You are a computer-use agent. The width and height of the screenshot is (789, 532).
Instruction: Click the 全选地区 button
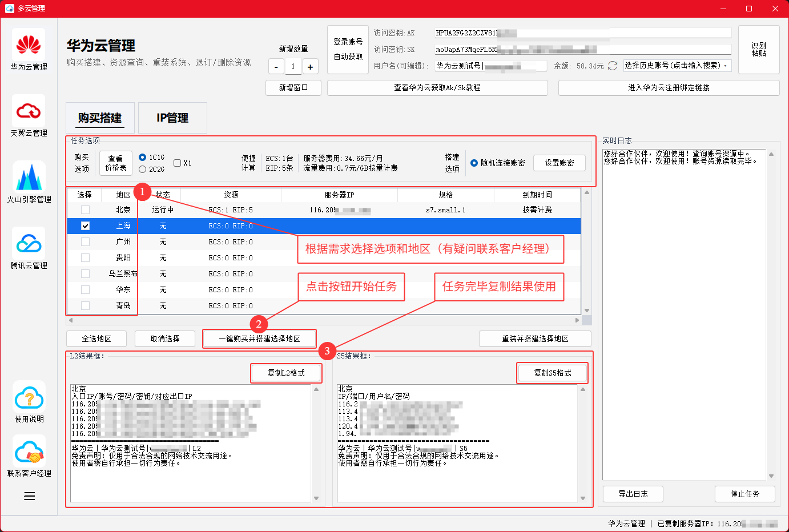tap(96, 338)
